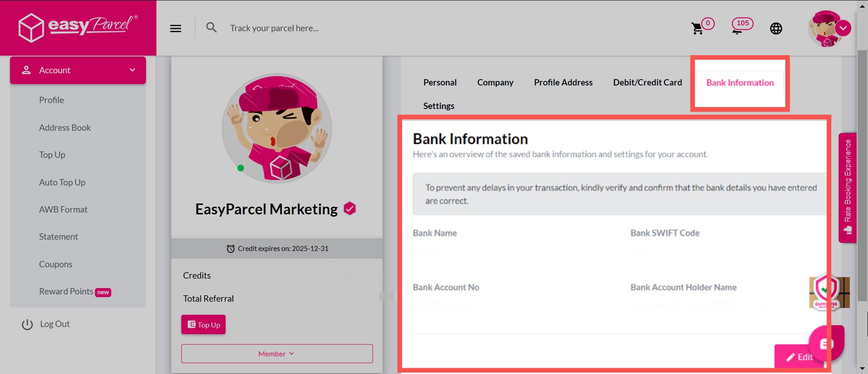
Task: Switch to the Settings tab
Action: click(439, 106)
